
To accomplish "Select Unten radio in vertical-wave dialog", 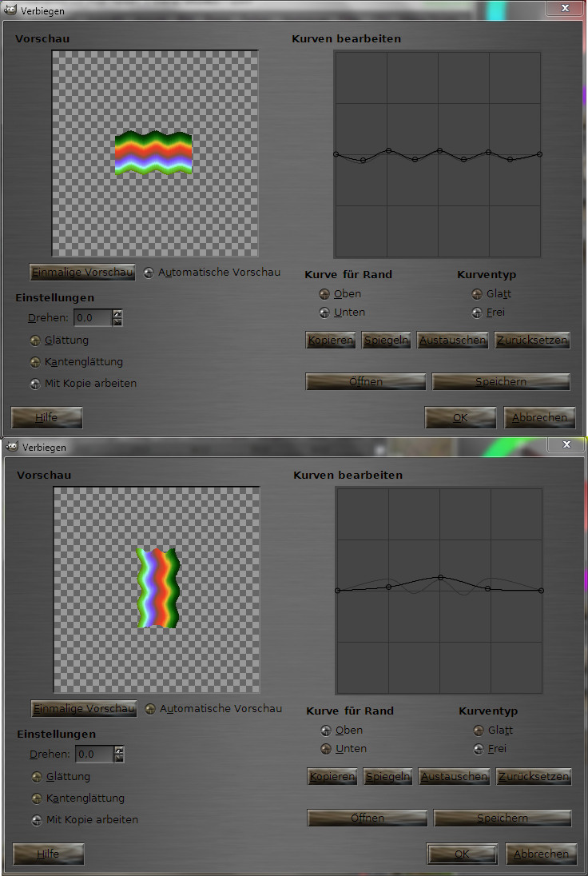I will [326, 749].
